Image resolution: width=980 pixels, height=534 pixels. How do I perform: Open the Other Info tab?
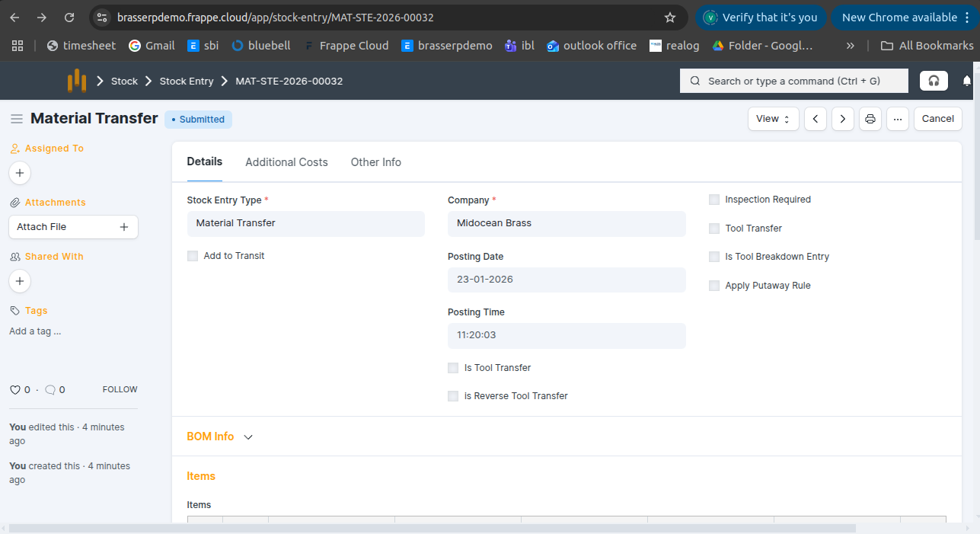(x=375, y=162)
